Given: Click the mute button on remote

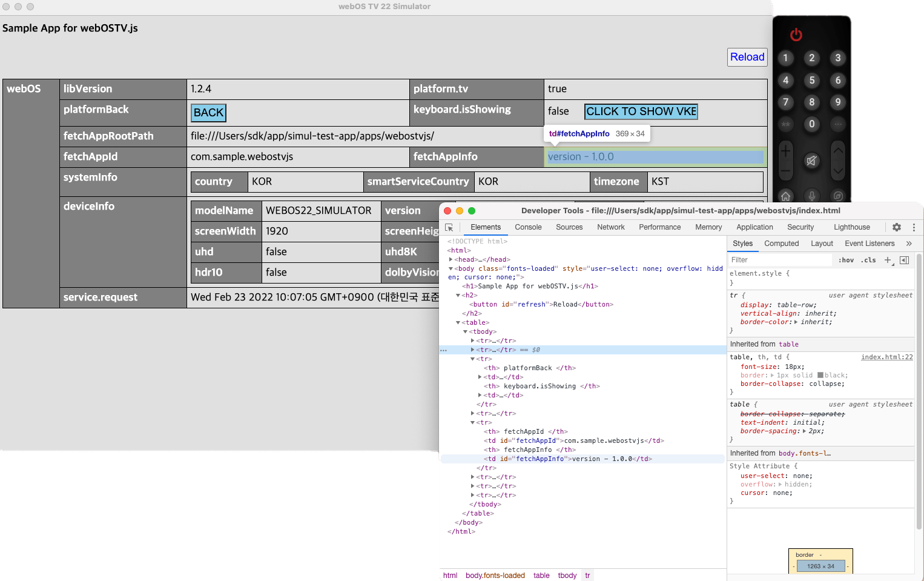Looking at the screenshot, I should [x=811, y=161].
